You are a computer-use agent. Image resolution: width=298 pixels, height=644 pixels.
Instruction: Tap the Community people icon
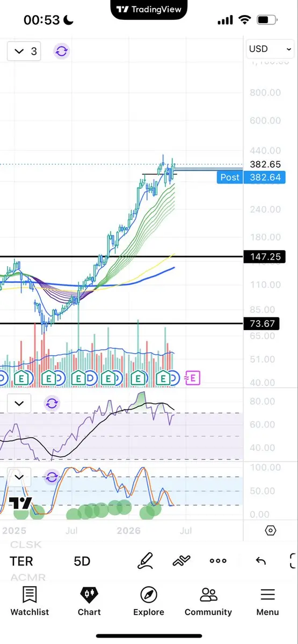pyautogui.click(x=208, y=594)
